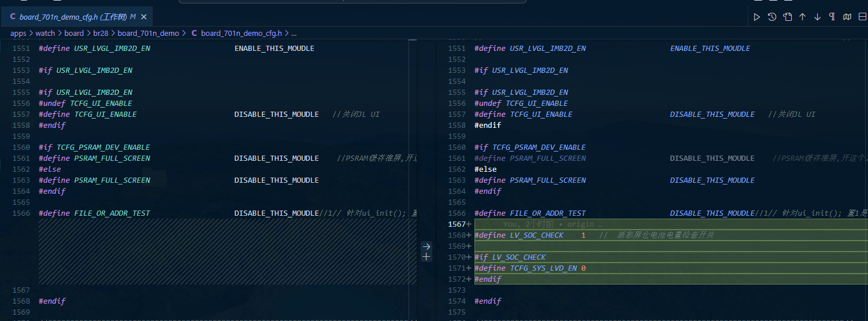Open the file via the go-to-file icon
Viewport: 868px width, 321px height.
click(x=787, y=17)
